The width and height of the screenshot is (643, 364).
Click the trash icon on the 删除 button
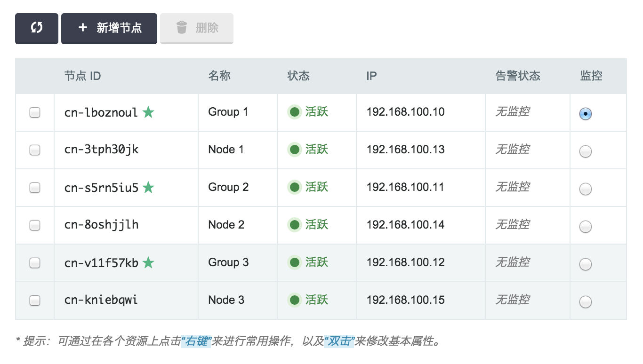click(182, 28)
